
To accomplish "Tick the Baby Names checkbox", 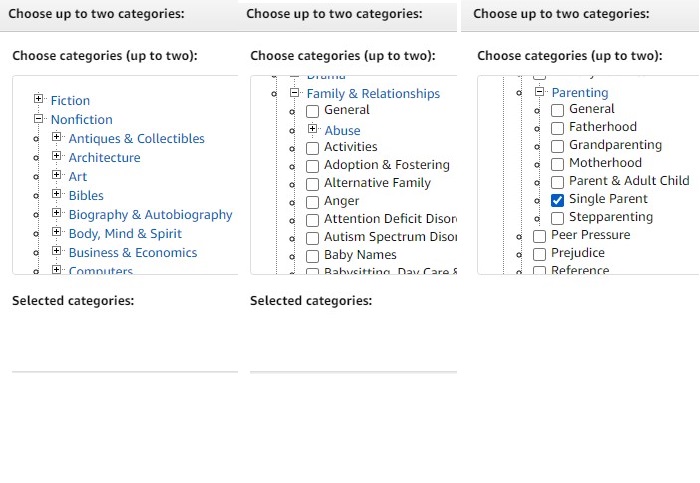I will click(x=312, y=256).
